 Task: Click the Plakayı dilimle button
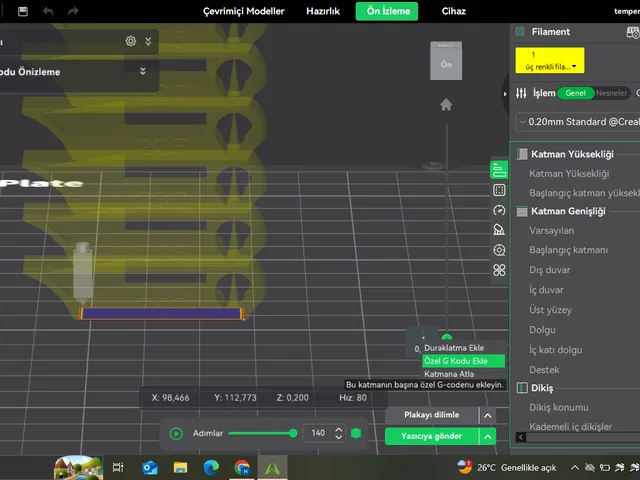click(431, 415)
